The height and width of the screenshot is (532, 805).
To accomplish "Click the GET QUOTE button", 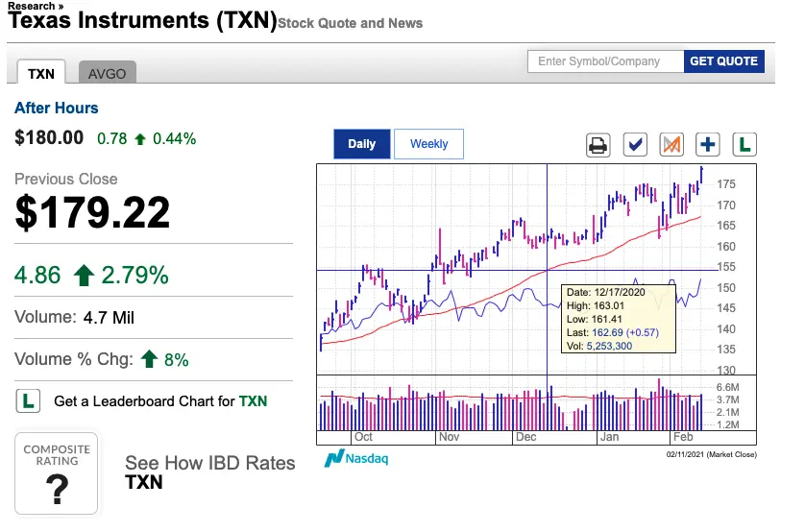I will [x=724, y=61].
